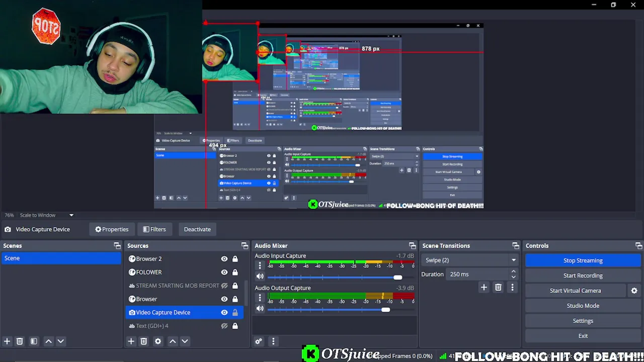Add a scene transition with plus icon
644x362 pixels.
pos(484,287)
